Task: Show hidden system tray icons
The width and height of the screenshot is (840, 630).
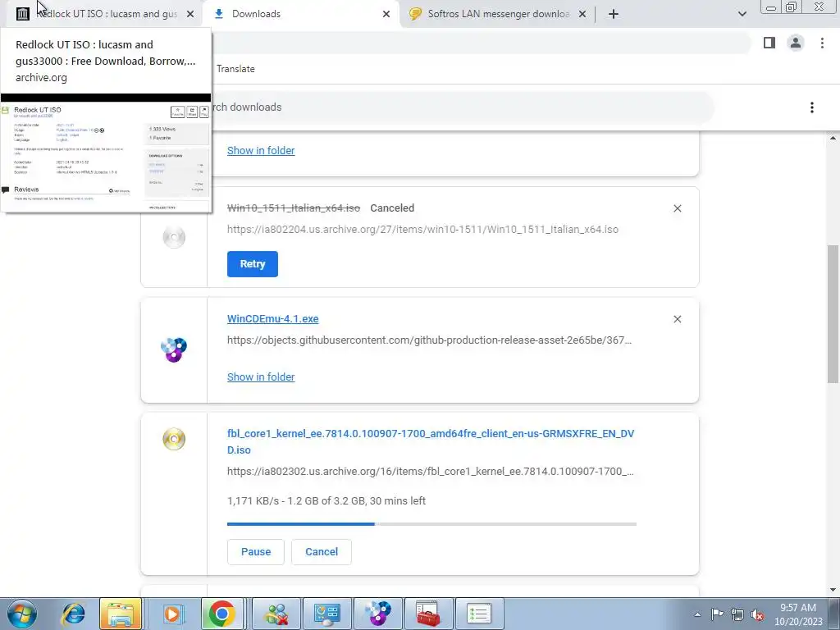Action: 697,615
